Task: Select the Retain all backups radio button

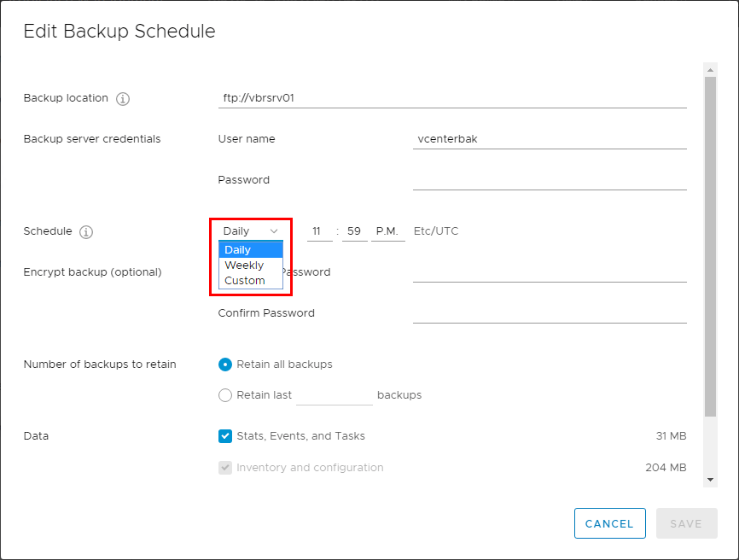Action: pos(225,365)
